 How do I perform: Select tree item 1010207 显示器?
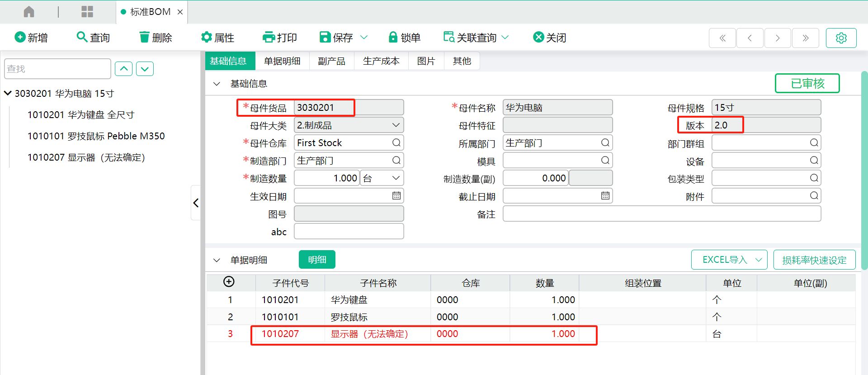[86, 157]
